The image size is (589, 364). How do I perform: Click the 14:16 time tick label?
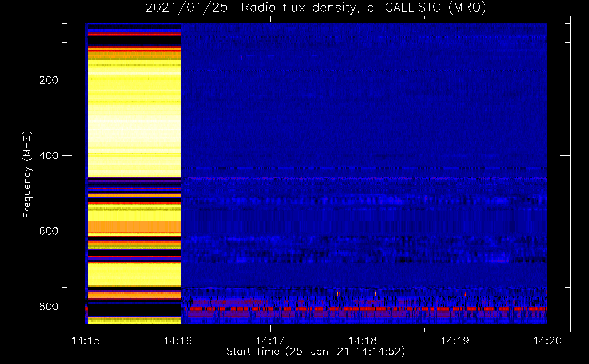178,341
